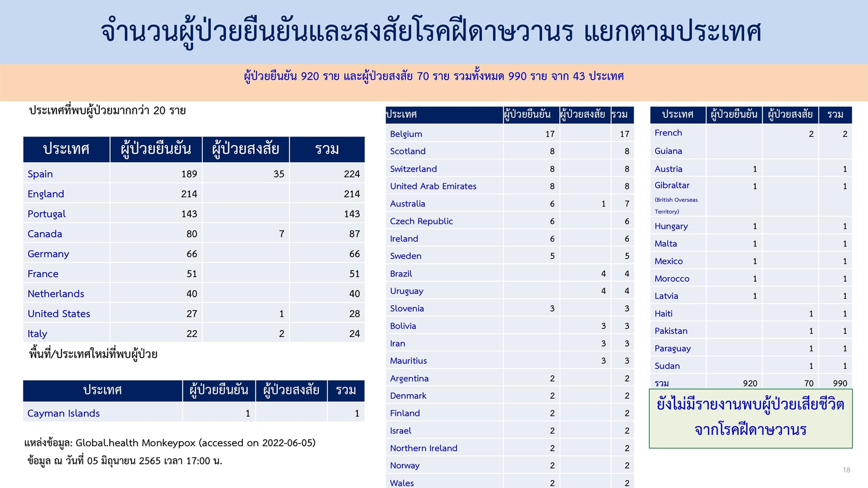The width and height of the screenshot is (868, 488).
Task: Click the main slide title heading
Action: point(431,32)
